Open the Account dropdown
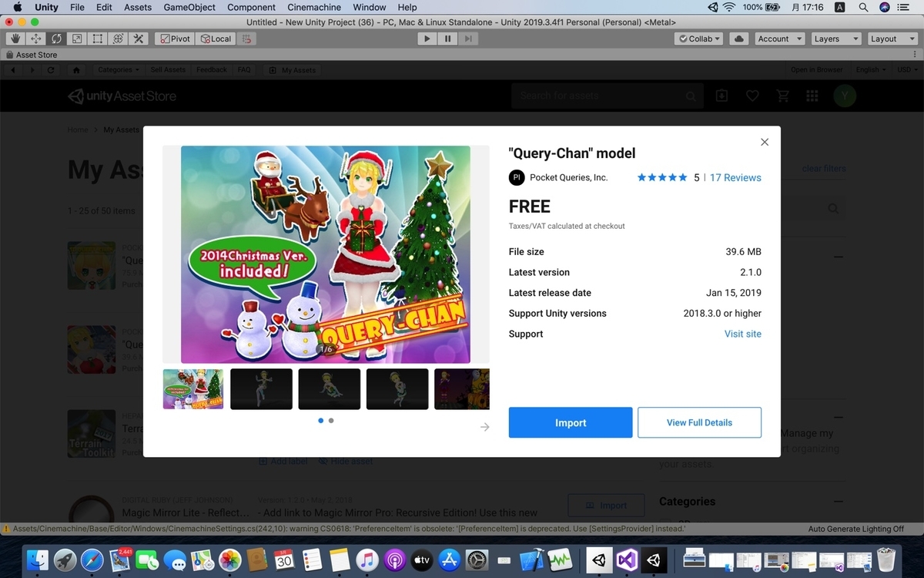This screenshot has width=924, height=578. tap(779, 39)
